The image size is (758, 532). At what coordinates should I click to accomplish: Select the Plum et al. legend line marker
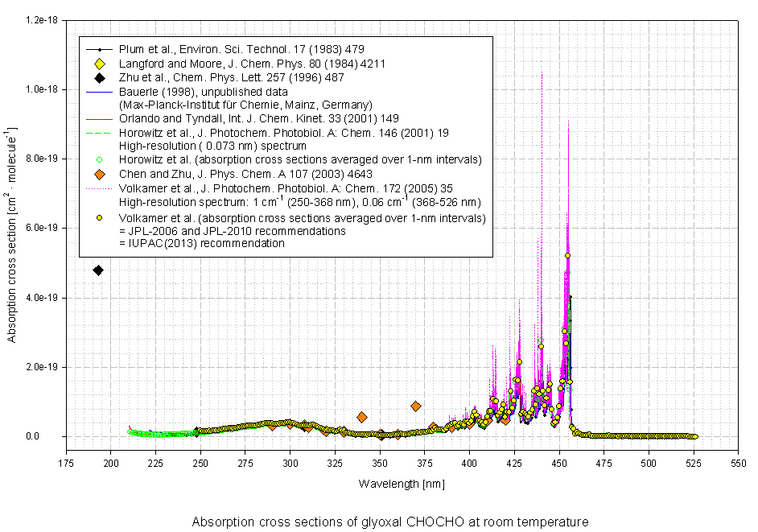click(x=100, y=51)
